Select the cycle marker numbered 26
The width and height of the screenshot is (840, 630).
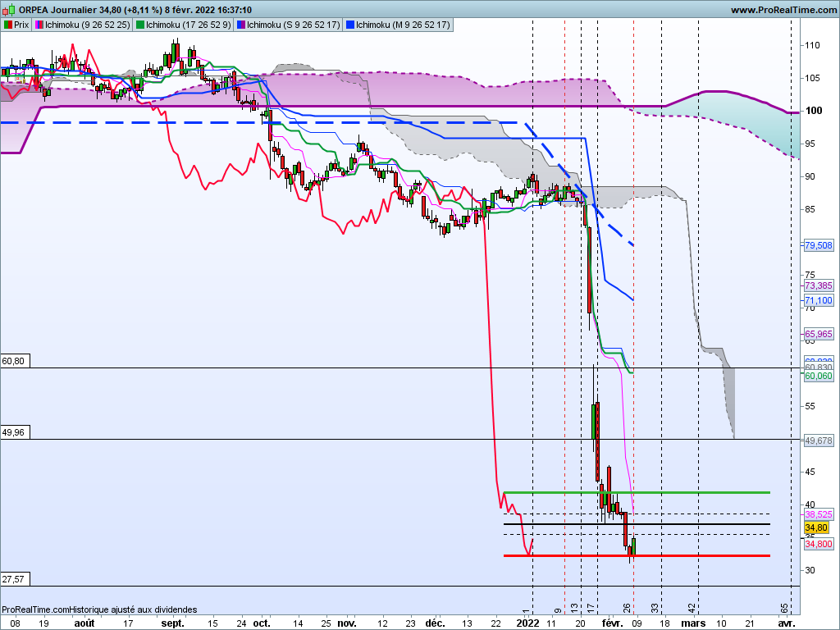click(627, 609)
